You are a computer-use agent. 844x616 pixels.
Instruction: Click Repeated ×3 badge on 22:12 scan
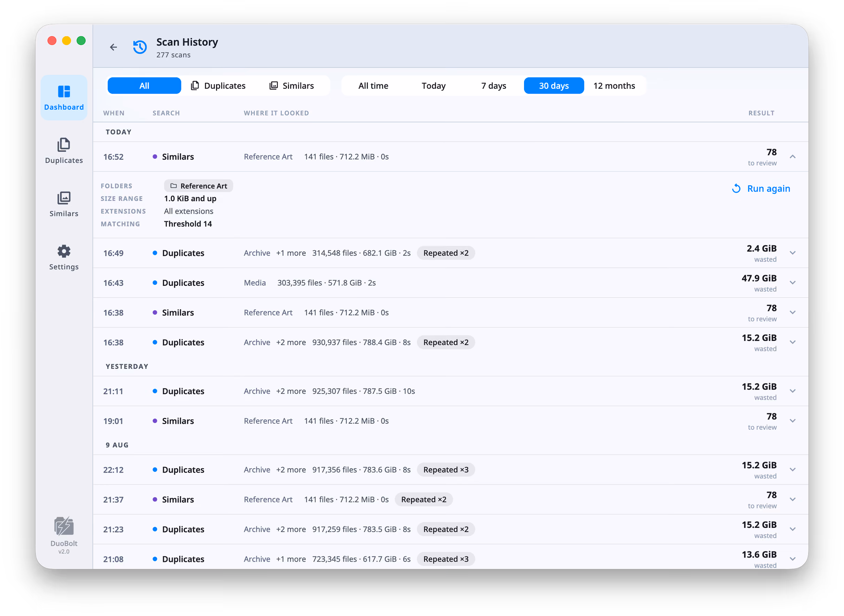pos(446,470)
